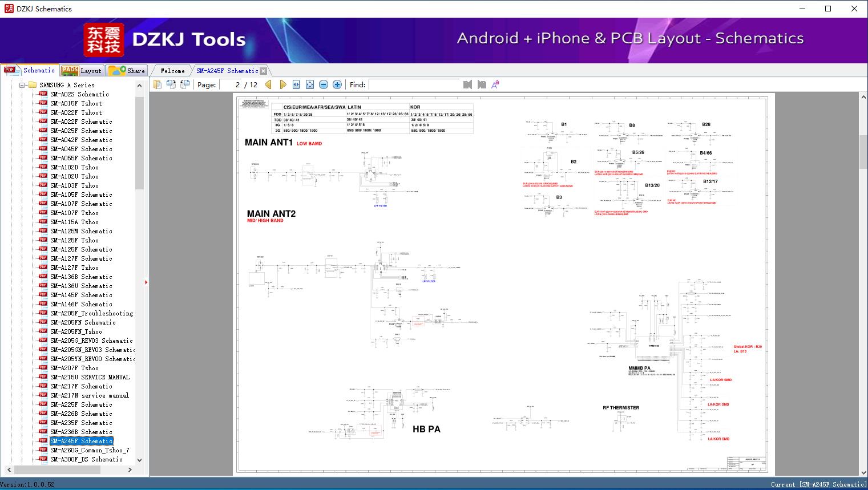Viewport: 868px width, 490px height.
Task: Select SM-A205F_Troubleshooting in the list
Action: coord(91,313)
